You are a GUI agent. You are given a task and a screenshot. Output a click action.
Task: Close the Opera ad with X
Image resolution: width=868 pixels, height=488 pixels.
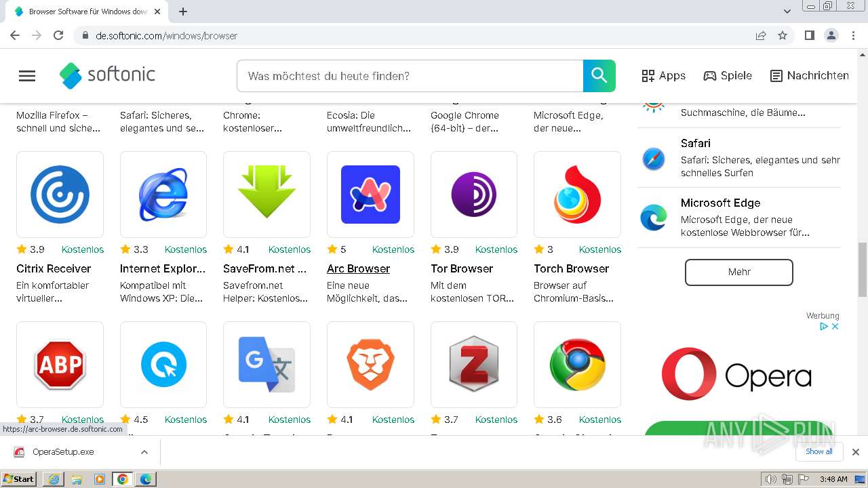(835, 326)
